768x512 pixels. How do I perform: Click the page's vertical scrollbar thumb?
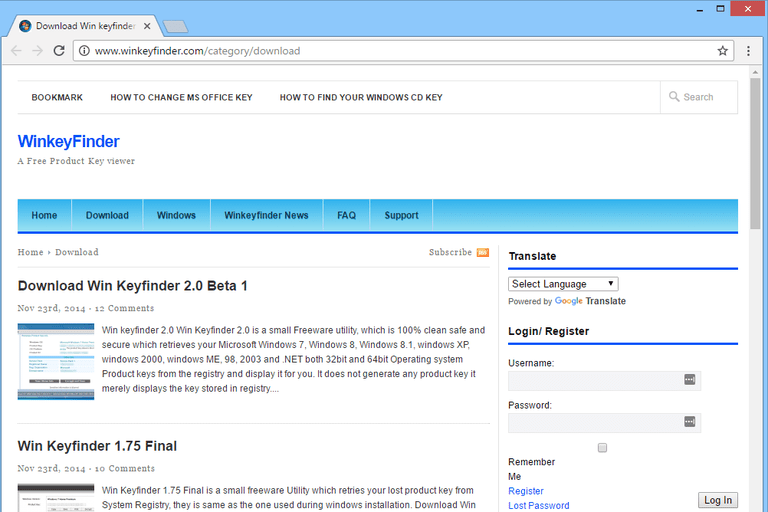coord(755,153)
